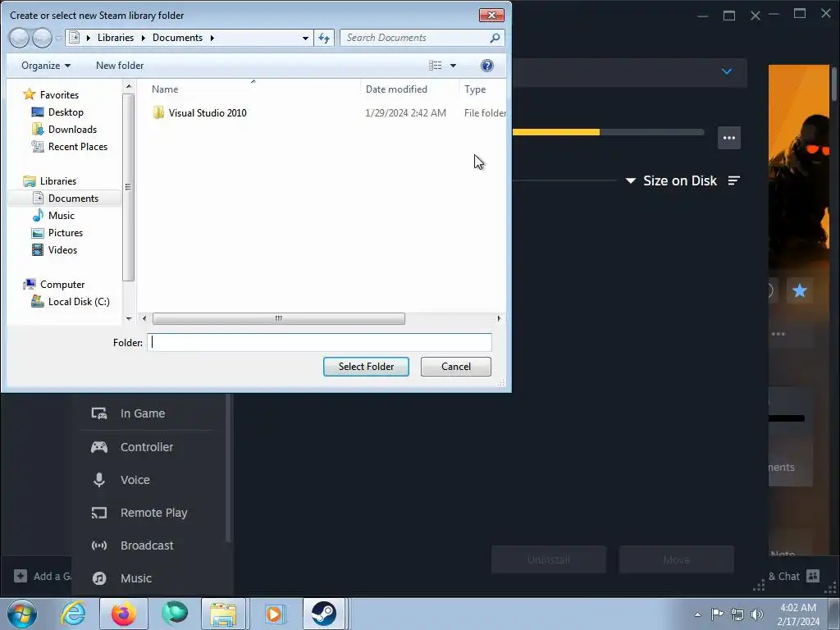Select Documents library in navigation pane
The height and width of the screenshot is (630, 840).
click(73, 199)
